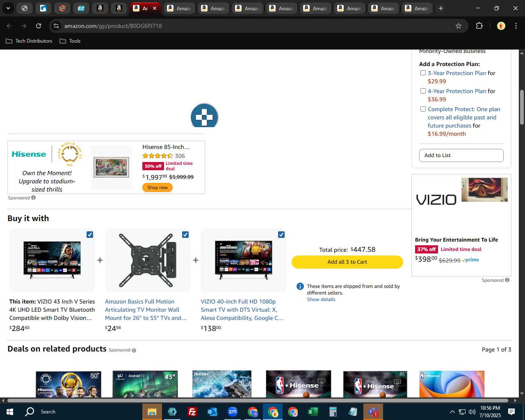
Task: Show hidden system tray icons
Action: [452, 412]
